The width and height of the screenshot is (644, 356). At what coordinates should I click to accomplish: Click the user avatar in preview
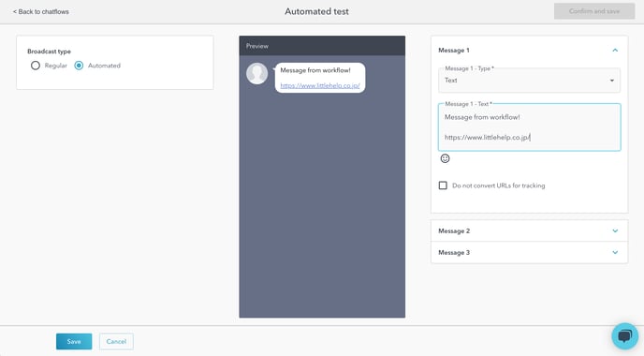pos(257,74)
